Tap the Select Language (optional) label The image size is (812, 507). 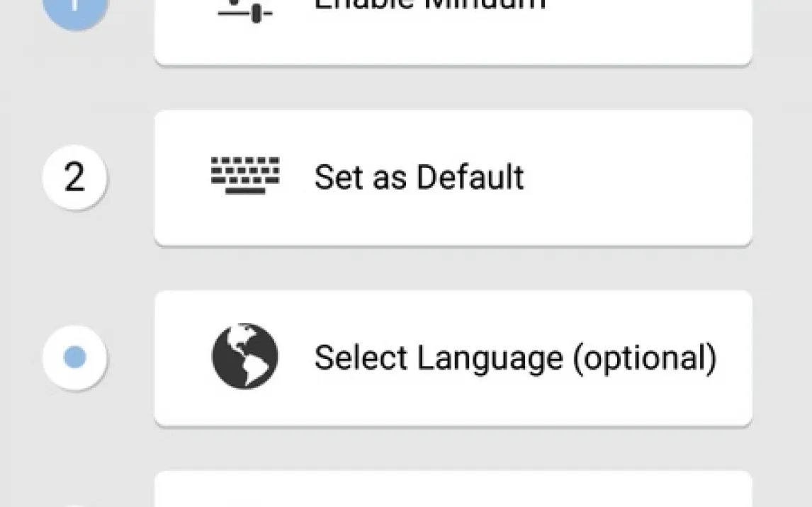(515, 358)
